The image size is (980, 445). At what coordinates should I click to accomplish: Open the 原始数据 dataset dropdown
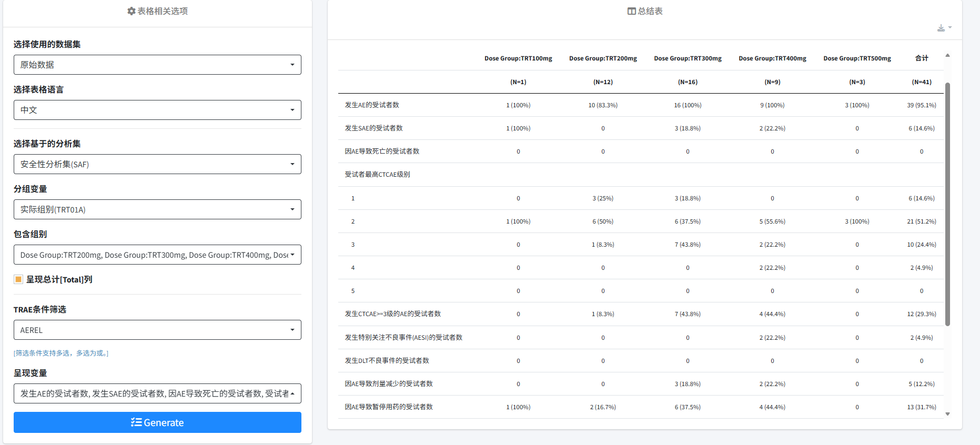157,65
